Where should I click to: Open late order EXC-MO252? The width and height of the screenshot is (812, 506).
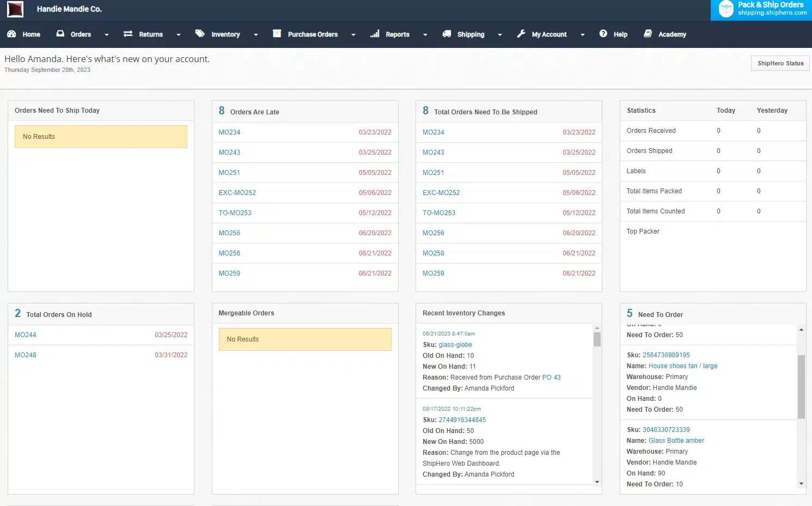[237, 193]
